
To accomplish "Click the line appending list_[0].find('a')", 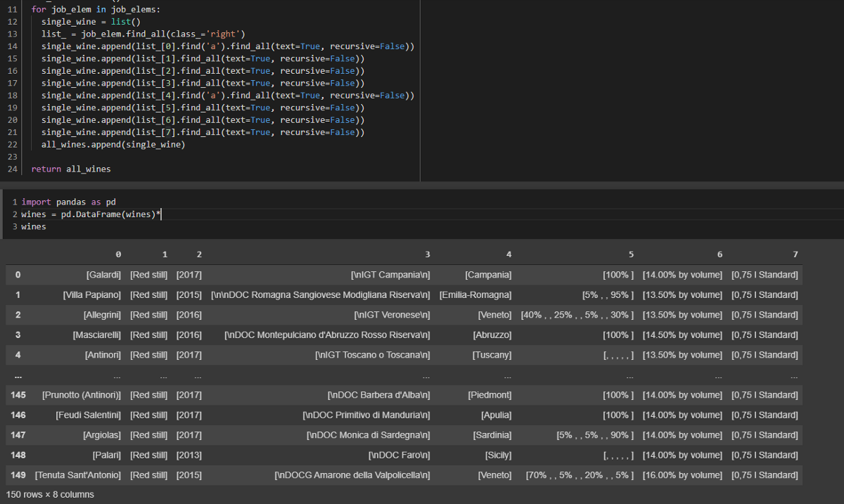I will [x=228, y=46].
